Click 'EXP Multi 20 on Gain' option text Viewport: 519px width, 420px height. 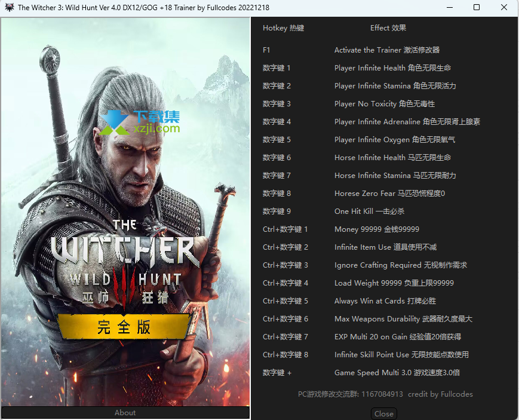pyautogui.click(x=398, y=336)
